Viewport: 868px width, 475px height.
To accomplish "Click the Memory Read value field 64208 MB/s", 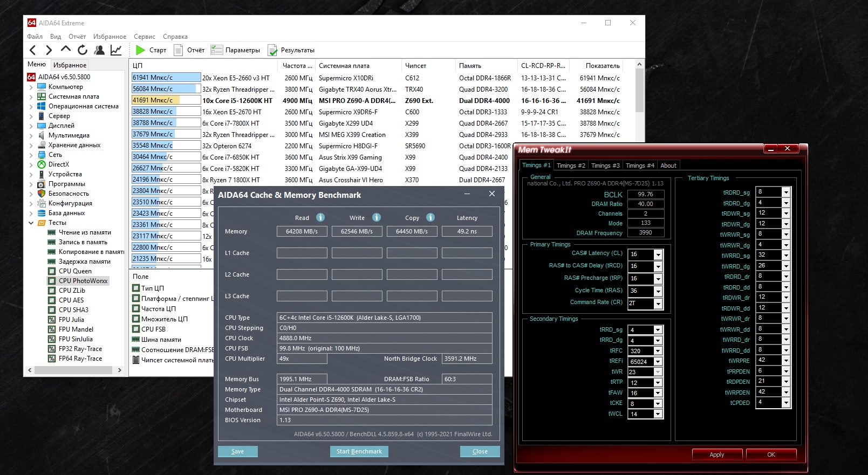I will click(302, 231).
